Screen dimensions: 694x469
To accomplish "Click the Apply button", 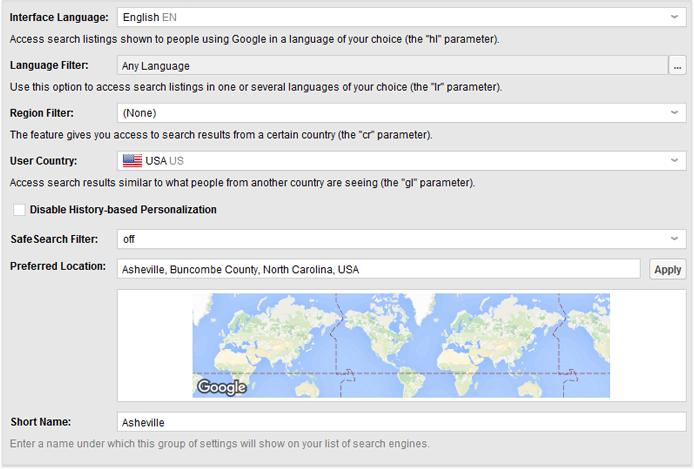I will point(667,269).
